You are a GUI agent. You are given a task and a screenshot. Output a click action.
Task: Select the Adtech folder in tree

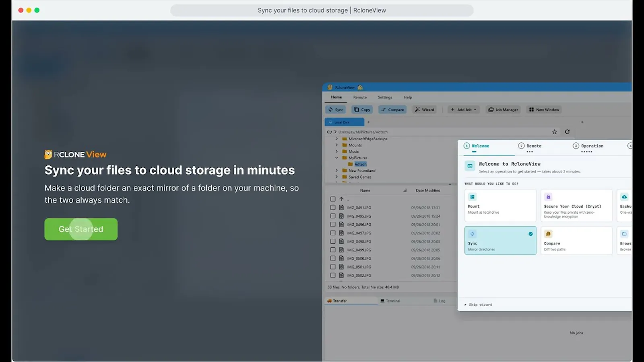(360, 164)
